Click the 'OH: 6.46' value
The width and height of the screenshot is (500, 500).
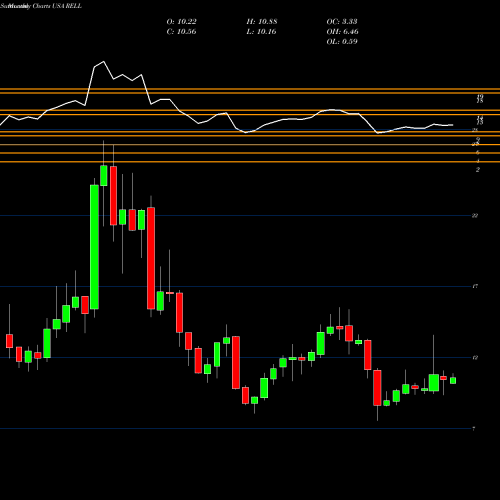click(x=342, y=32)
